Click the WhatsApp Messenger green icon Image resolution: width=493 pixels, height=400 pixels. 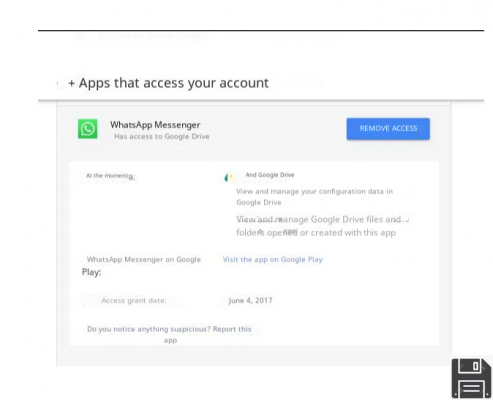[88, 129]
